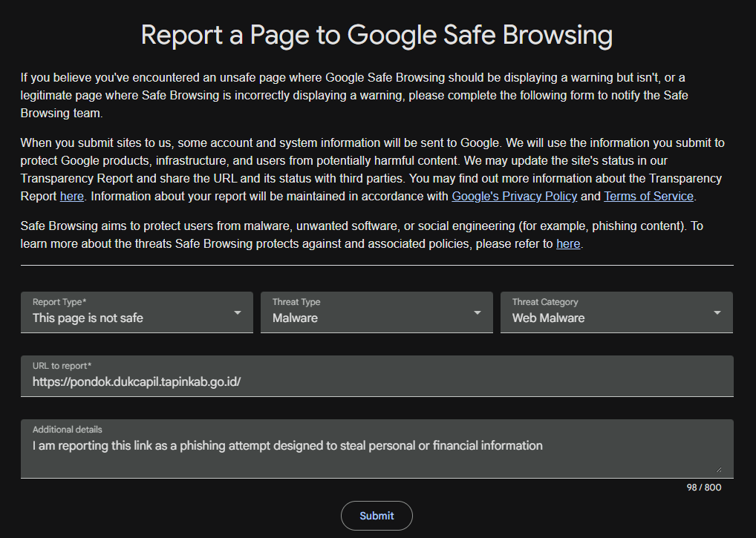Click the textarea resize handle corner
This screenshot has width=756, height=538.
coord(718,469)
